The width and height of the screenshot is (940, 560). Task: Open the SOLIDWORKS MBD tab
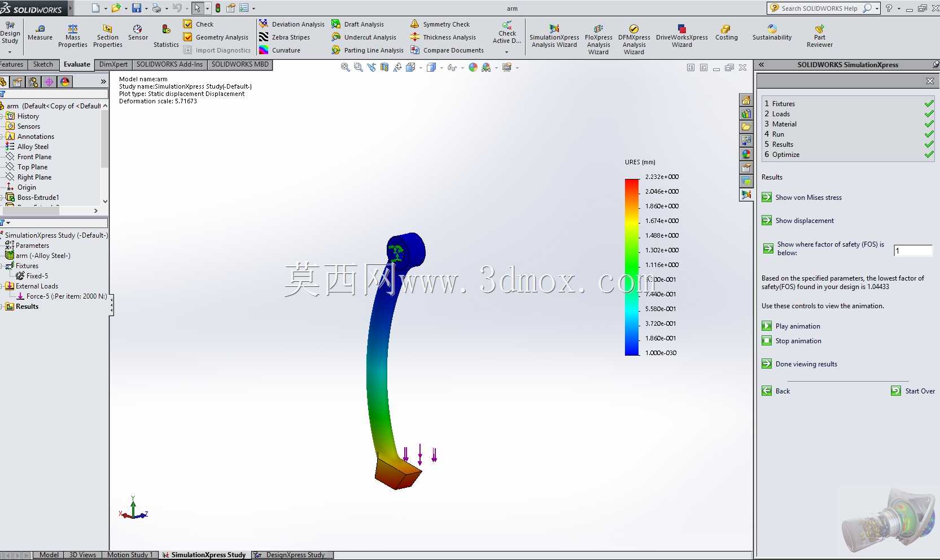coord(240,64)
